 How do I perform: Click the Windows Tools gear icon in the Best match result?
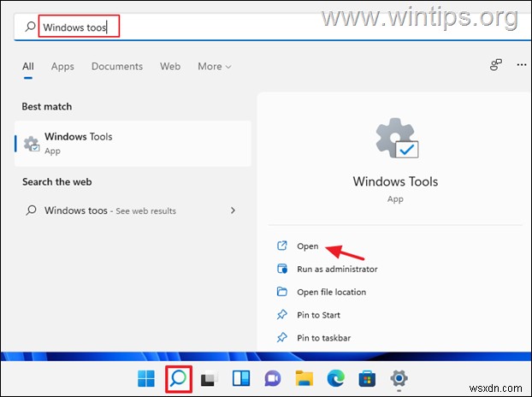click(32, 144)
